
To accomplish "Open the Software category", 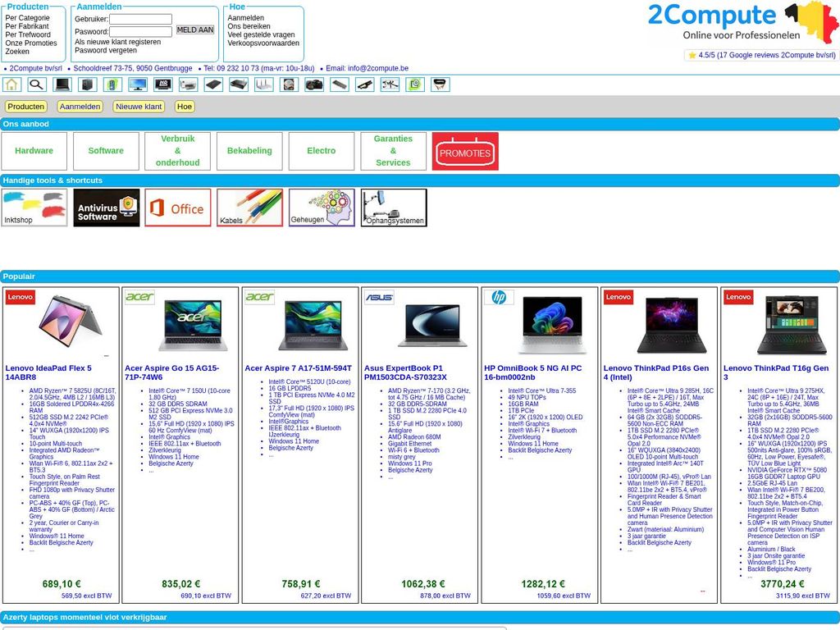I will click(x=106, y=151).
